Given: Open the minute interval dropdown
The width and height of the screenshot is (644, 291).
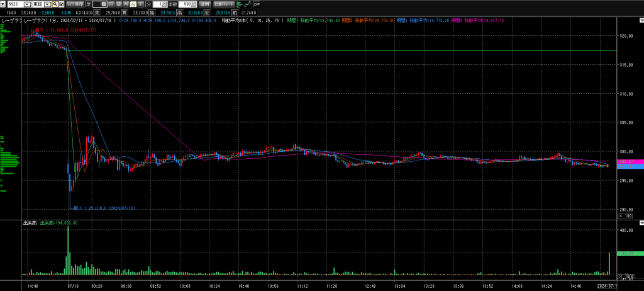Looking at the screenshot, I should [x=165, y=4].
